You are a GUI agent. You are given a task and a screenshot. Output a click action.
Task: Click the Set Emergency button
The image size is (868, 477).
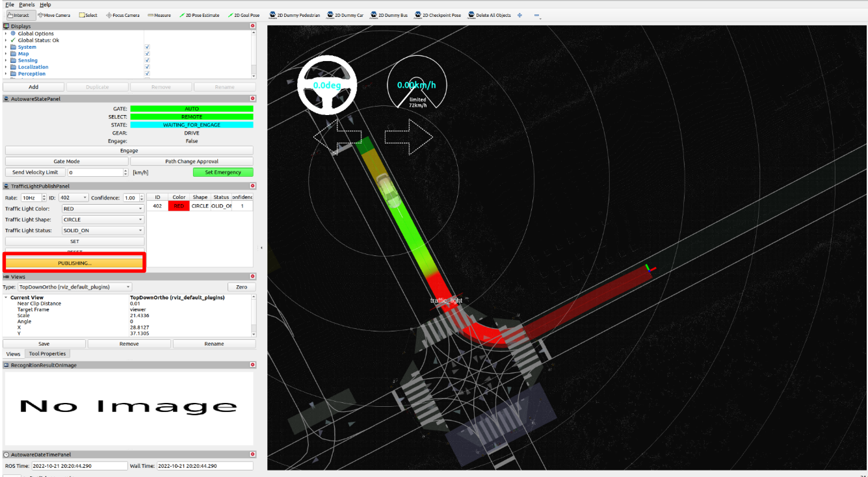223,172
